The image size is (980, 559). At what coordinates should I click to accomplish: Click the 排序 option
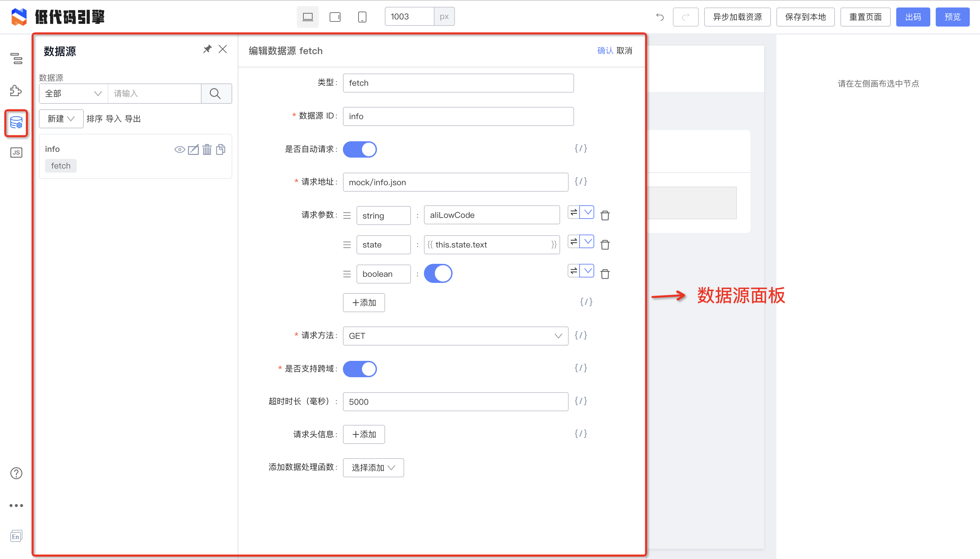pyautogui.click(x=94, y=118)
